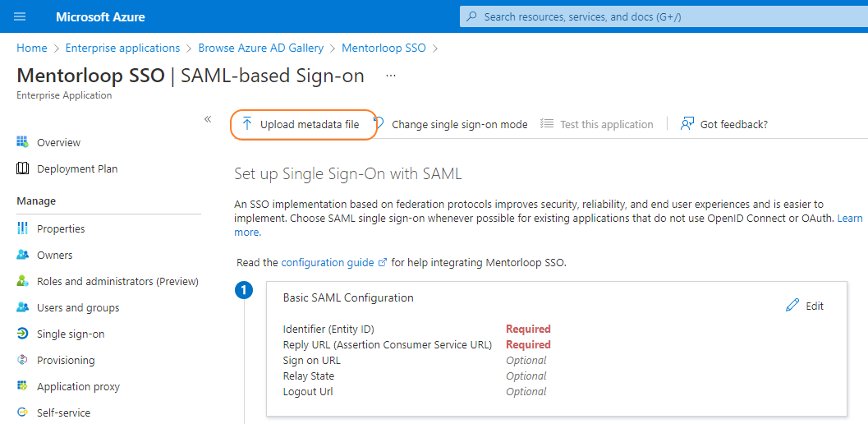Open Owners in sidebar

pos(55,256)
